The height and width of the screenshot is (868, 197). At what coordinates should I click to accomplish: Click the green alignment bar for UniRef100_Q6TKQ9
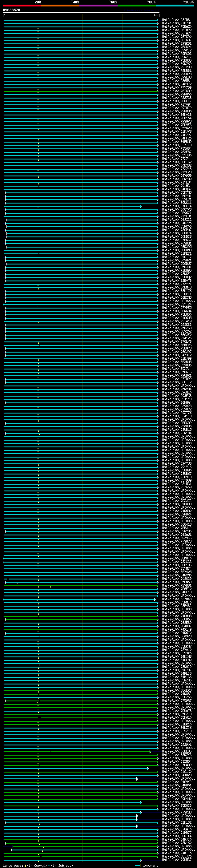pyautogui.click(x=81, y=91)
